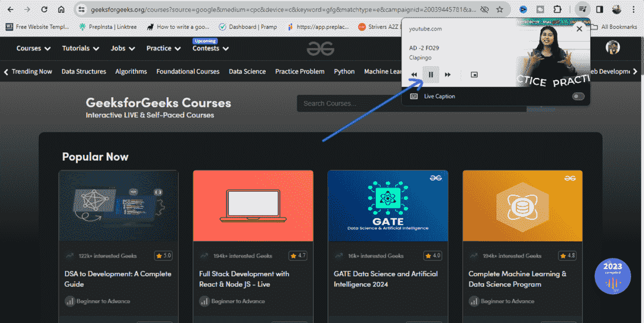
Task: Click the Live Caption subtitles icon
Action: [414, 96]
